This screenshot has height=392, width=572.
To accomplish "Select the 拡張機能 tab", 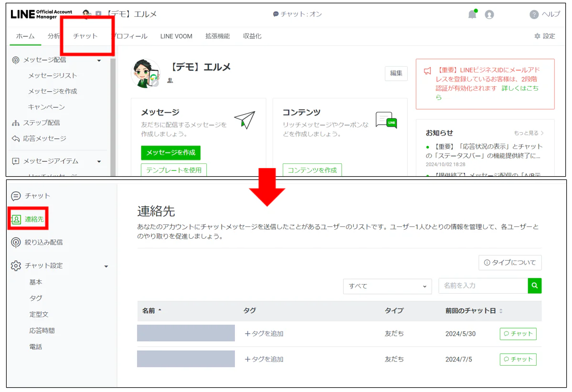I will tap(217, 36).
